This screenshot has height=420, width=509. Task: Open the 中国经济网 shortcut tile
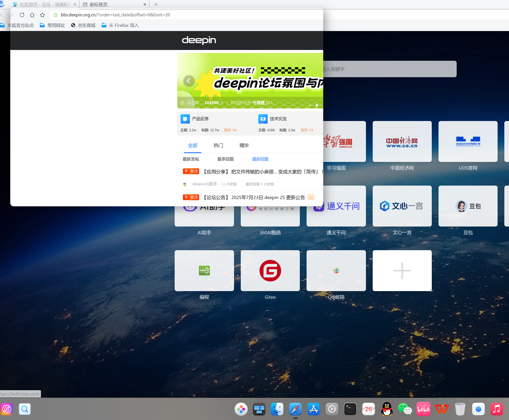[x=402, y=141]
